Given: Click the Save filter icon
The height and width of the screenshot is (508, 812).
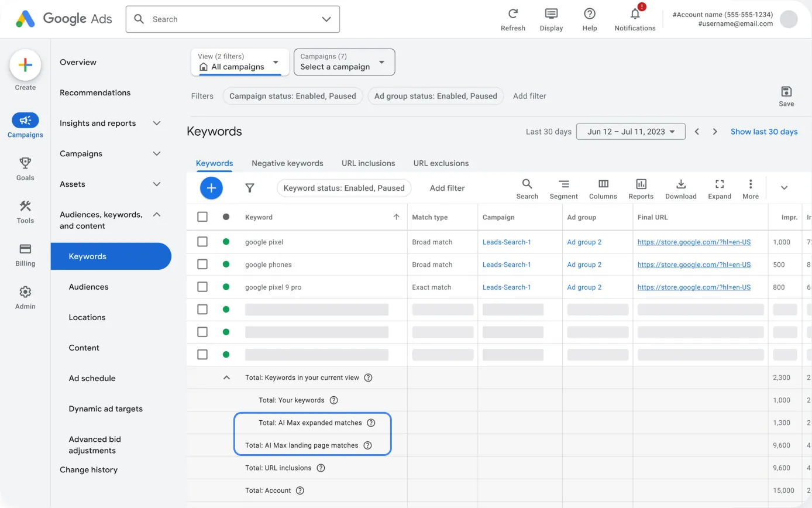Looking at the screenshot, I should click(x=786, y=91).
